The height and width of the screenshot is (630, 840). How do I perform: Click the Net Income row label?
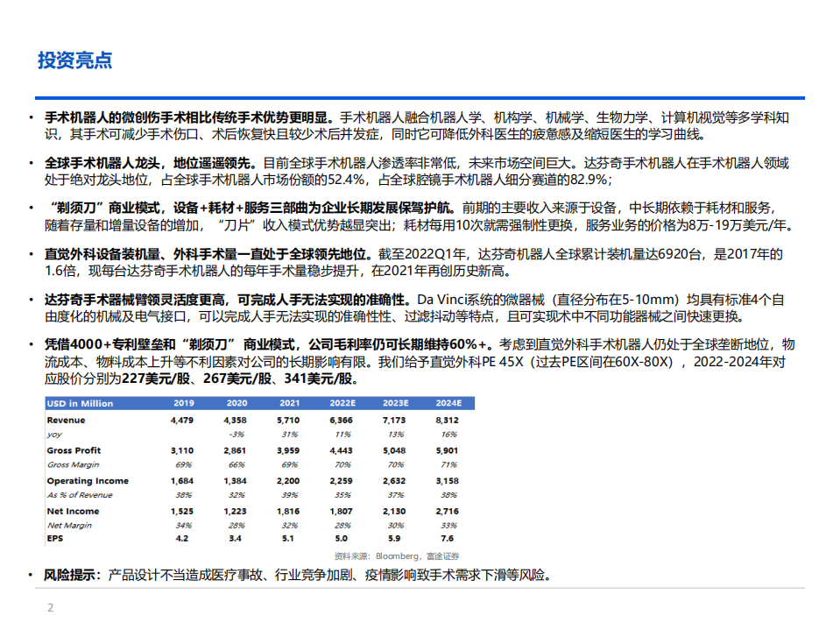point(74,512)
